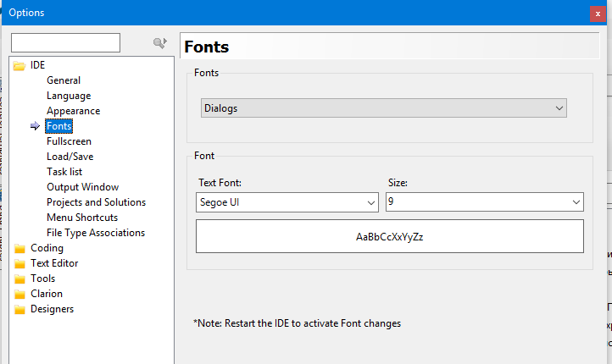Click the Designers folder icon
This screenshot has height=364, width=612.
tap(19, 309)
